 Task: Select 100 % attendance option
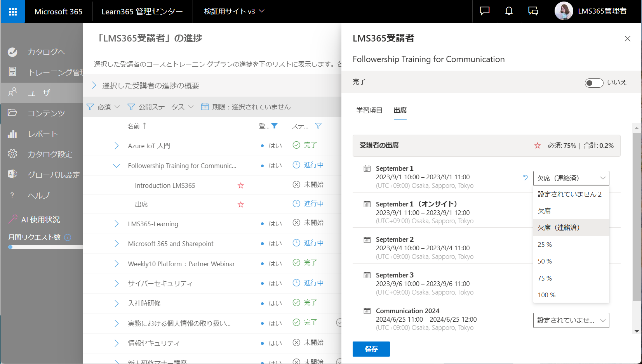pyautogui.click(x=571, y=295)
